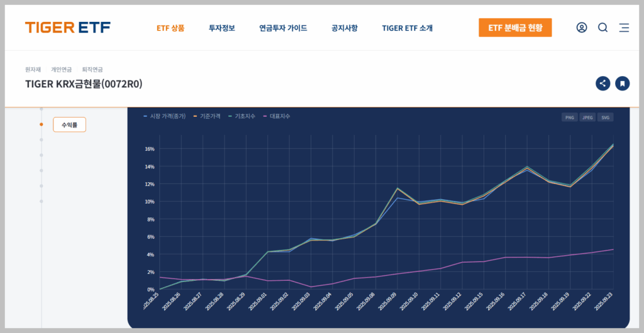
Task: Open the ETF 상품 menu
Action: pyautogui.click(x=170, y=28)
